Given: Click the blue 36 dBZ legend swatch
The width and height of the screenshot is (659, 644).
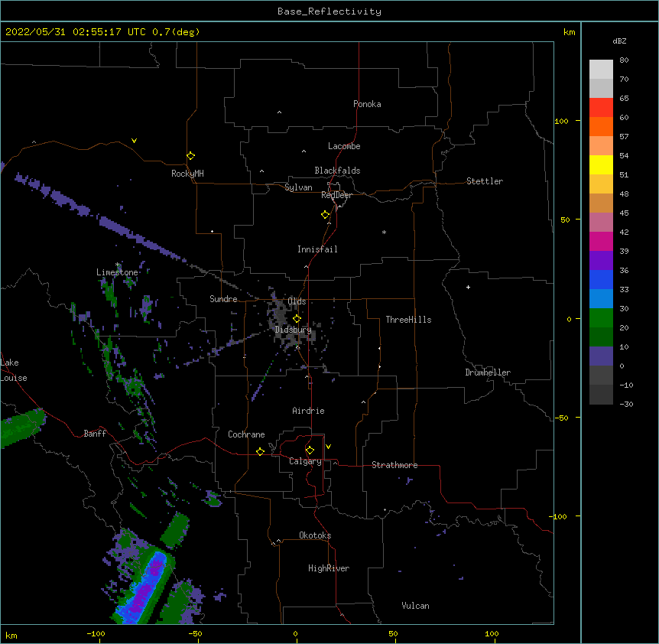Looking at the screenshot, I should coord(601,279).
